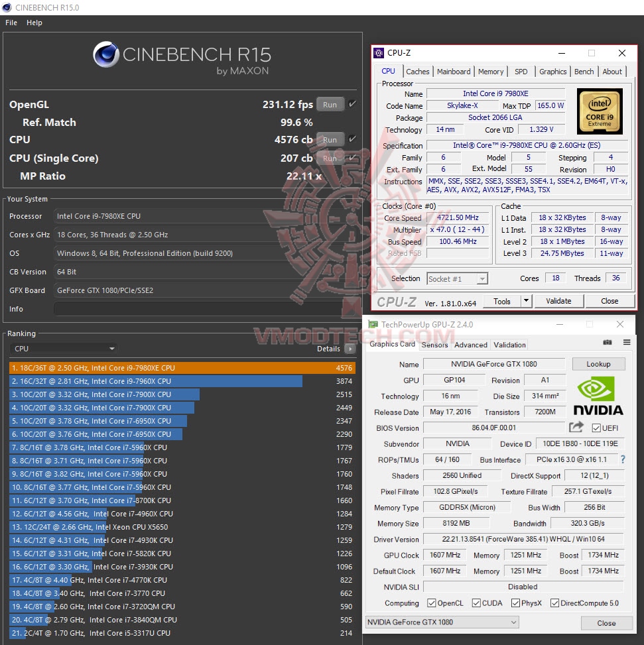644x645 pixels.
Task: Click the Device ID value in GPU-Z
Action: (580, 443)
